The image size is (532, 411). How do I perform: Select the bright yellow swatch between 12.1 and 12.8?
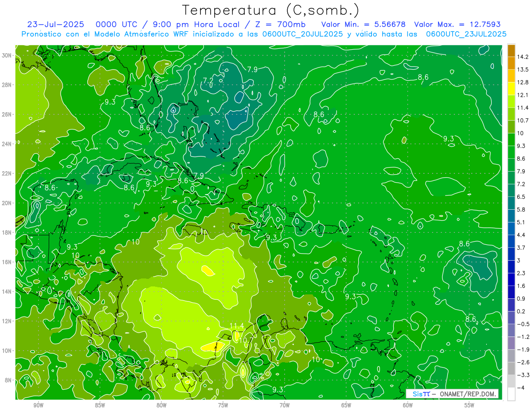pyautogui.click(x=511, y=89)
